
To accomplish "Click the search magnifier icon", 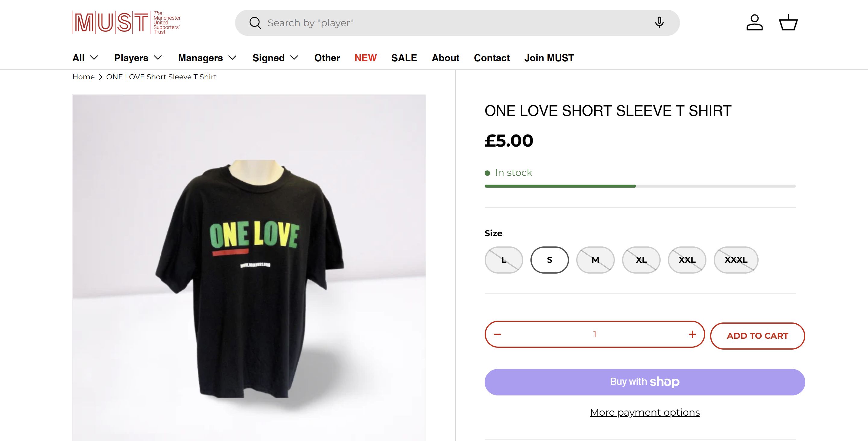I will tap(255, 23).
